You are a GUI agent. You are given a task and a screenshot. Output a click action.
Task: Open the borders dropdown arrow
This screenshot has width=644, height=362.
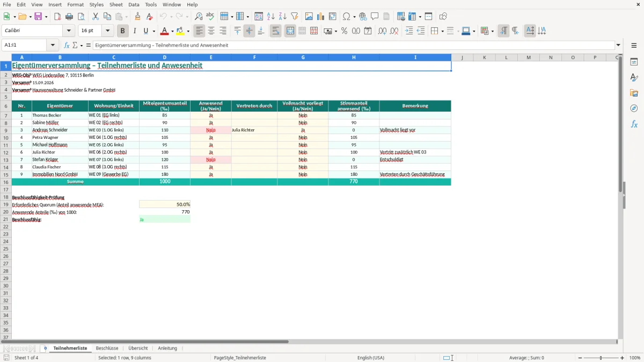(442, 31)
